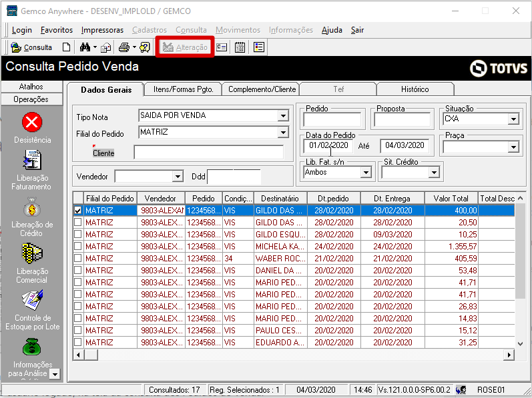Expand the Tipo Nota dropdown
The image size is (532, 398).
pyautogui.click(x=283, y=116)
